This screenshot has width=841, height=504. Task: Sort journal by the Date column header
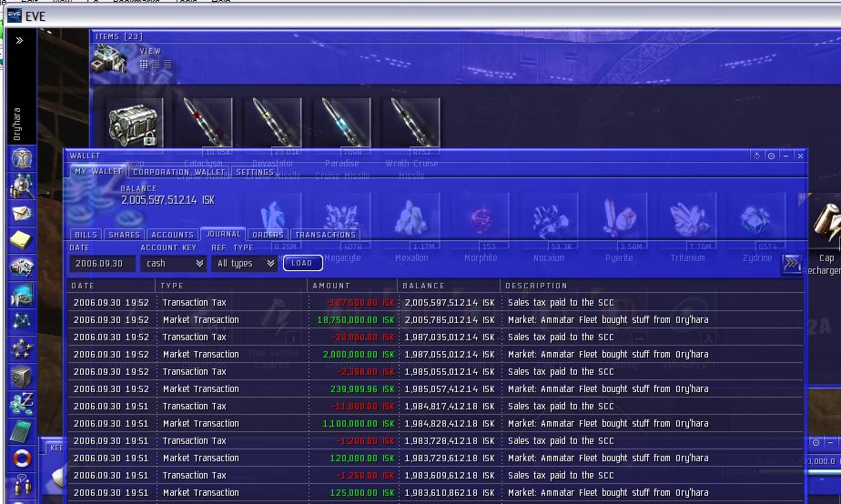coord(112,286)
